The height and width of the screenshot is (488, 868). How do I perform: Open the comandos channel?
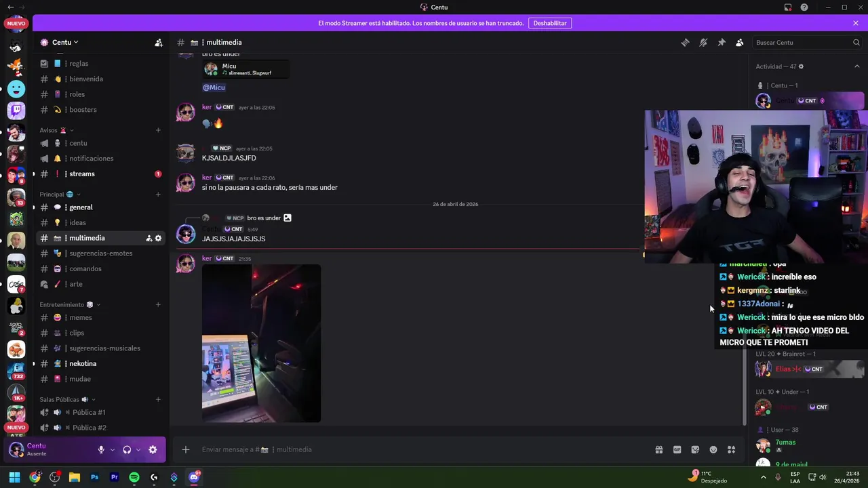coord(102,269)
